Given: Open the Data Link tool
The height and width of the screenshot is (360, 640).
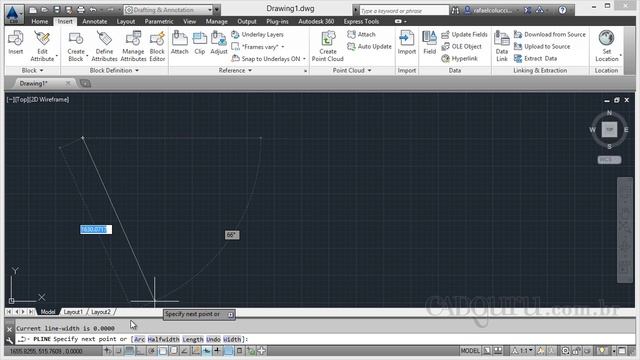Looking at the screenshot, I should [502, 46].
